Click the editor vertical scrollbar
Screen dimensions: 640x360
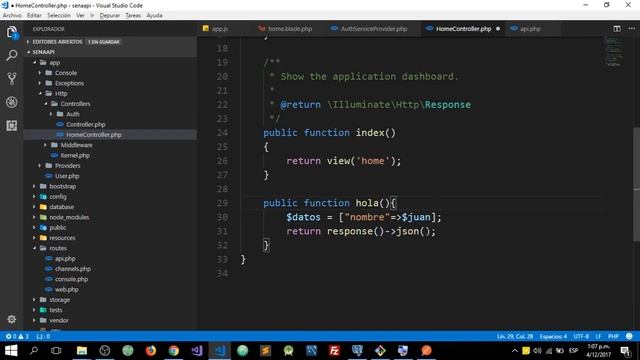(x=636, y=184)
